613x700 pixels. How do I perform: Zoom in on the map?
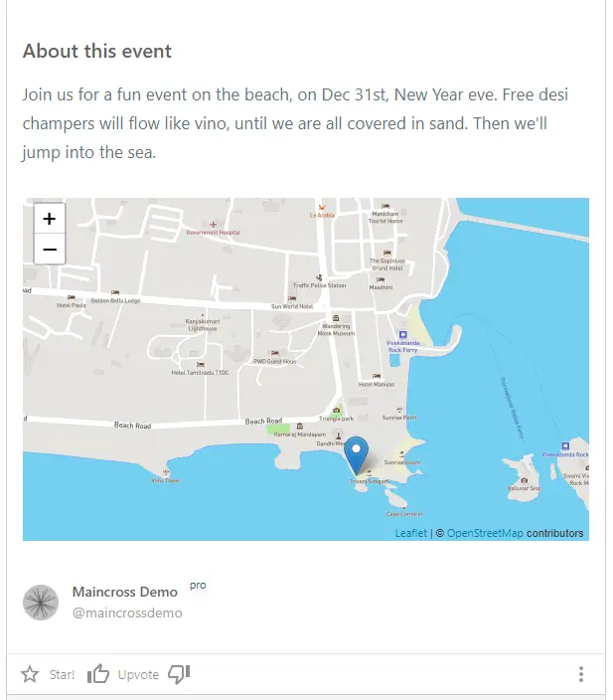click(50, 219)
